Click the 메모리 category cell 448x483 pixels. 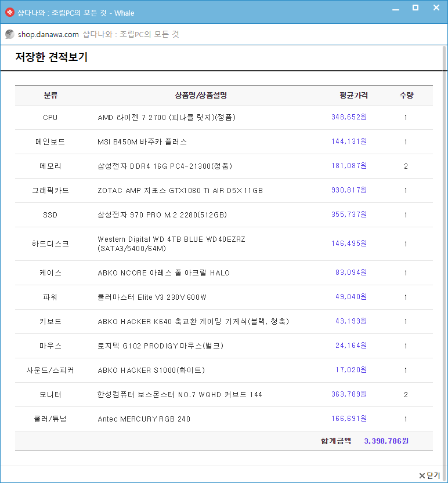[x=50, y=166]
